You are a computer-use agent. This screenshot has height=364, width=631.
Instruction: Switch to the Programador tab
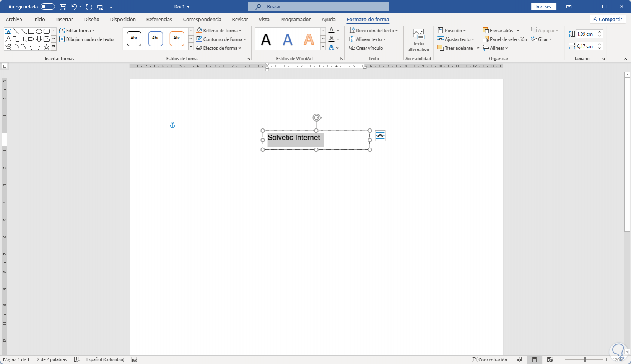click(296, 19)
